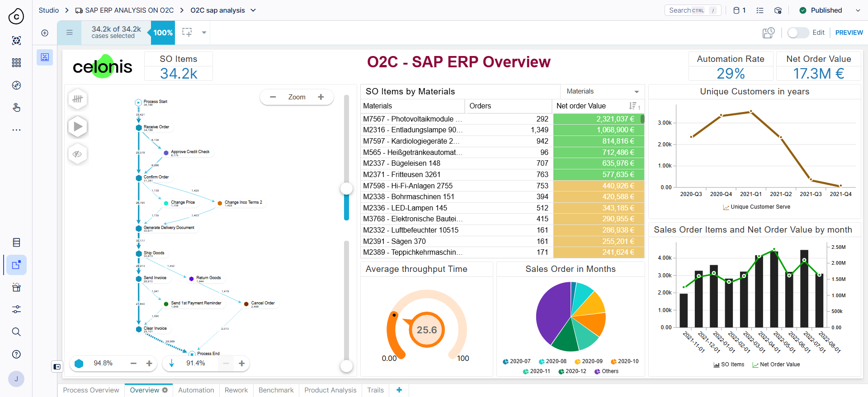Switch to the Benchmark tab
Viewport: 868px width, 397px height.
tap(276, 390)
